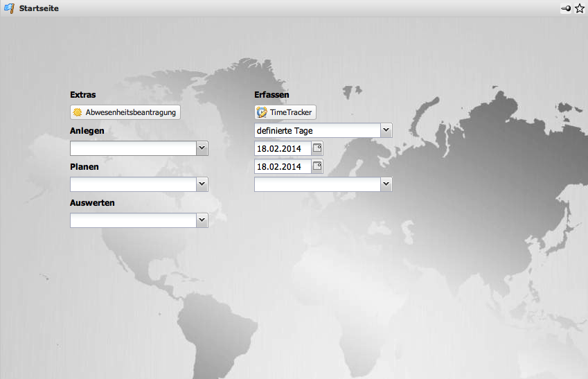Click the Extras heading

coord(83,94)
